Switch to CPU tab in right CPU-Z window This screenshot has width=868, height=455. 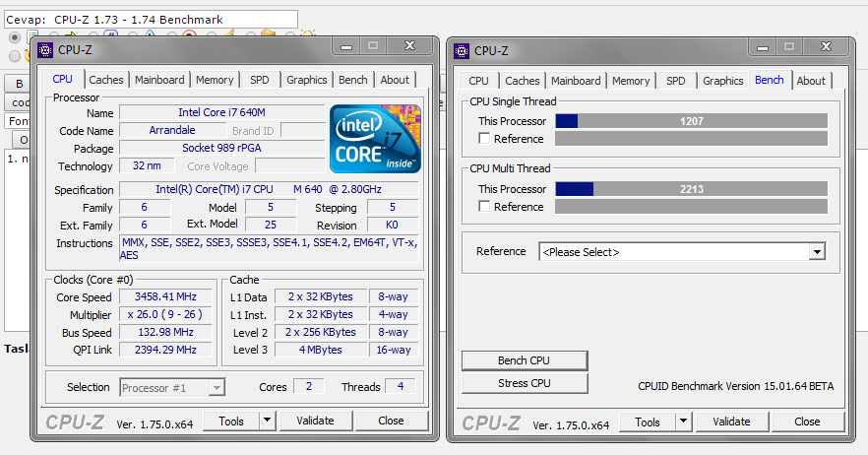coord(478,81)
